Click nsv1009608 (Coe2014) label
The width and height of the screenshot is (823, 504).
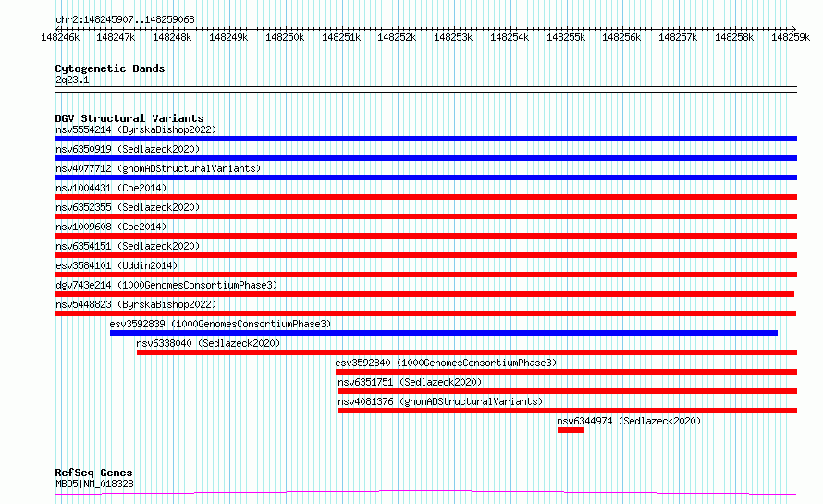click(x=111, y=227)
